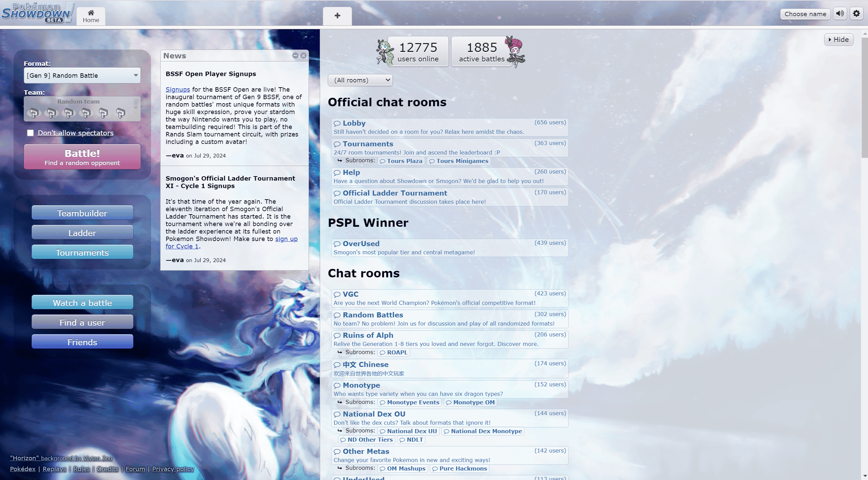Click the Signups link in BSSF news
868x480 pixels.
pyautogui.click(x=177, y=89)
